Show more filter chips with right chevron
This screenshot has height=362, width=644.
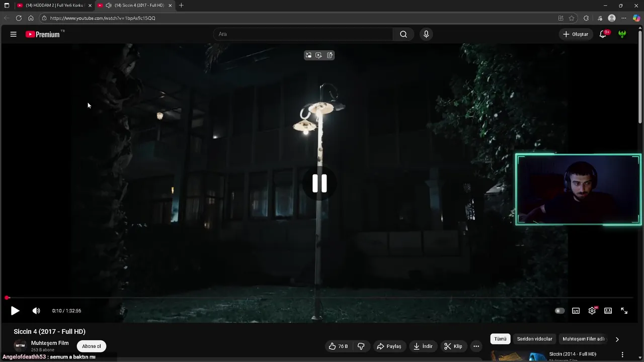click(617, 339)
